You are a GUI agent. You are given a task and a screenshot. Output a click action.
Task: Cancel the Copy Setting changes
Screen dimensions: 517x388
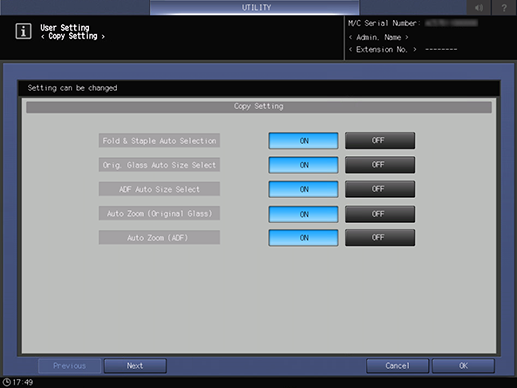click(x=397, y=366)
